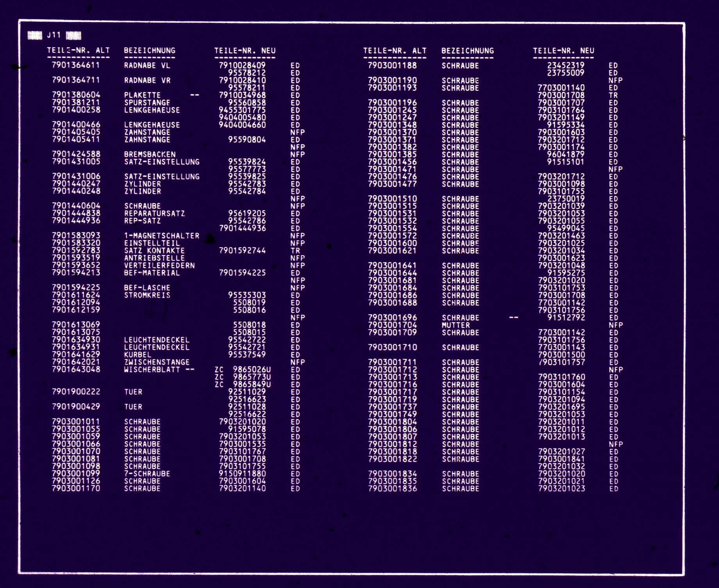
Task: Click the SATZ KONTAKTE entry
Action: point(155,250)
